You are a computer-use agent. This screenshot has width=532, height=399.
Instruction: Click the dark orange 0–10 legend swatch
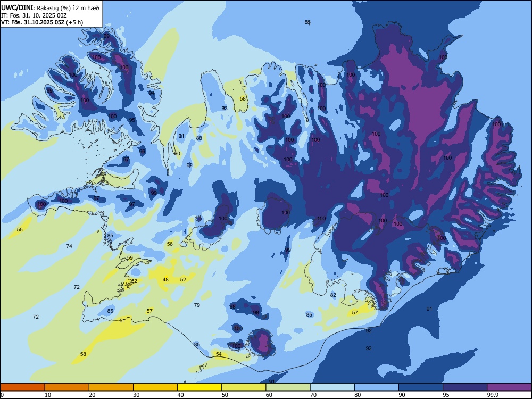22,387
